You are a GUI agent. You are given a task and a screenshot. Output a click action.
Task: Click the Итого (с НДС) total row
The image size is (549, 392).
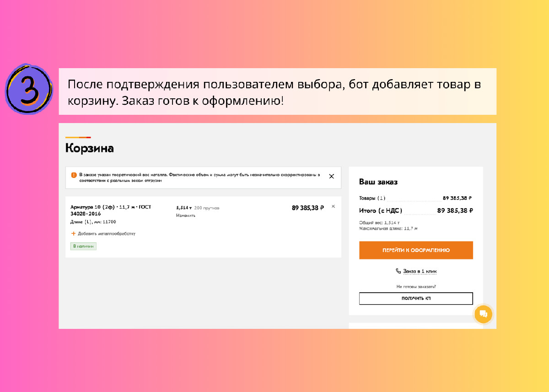tap(416, 210)
